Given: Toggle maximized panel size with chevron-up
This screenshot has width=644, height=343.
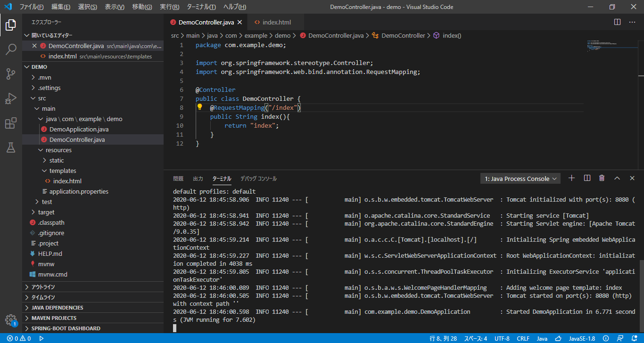Looking at the screenshot, I should [x=617, y=178].
